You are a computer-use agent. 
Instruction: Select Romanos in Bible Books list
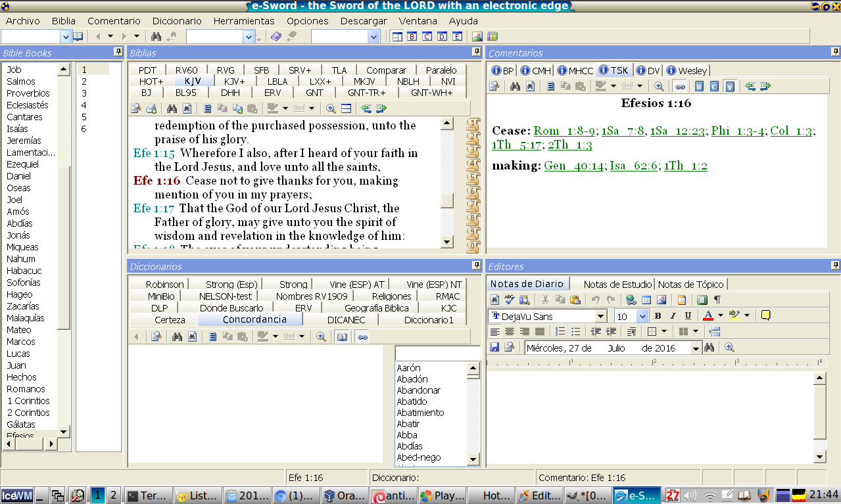[26, 389]
